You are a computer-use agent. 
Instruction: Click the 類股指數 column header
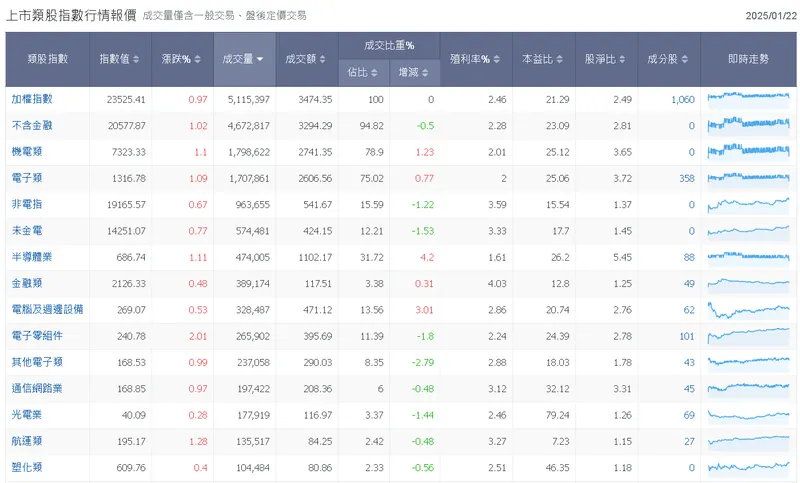click(x=47, y=59)
